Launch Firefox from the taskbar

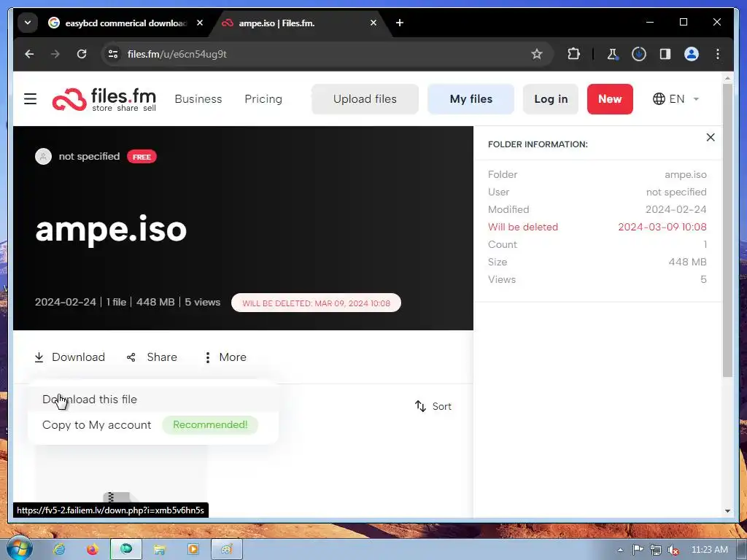click(x=93, y=549)
